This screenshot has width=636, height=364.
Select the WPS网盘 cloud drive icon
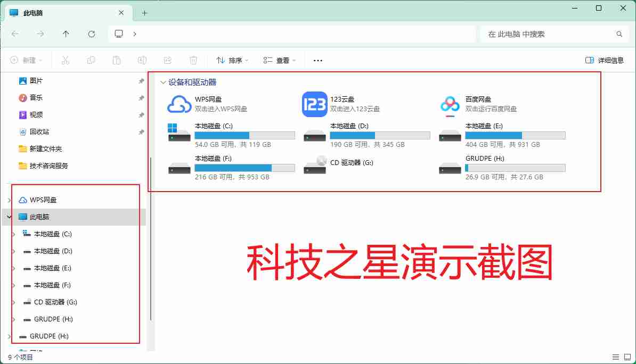(x=180, y=104)
